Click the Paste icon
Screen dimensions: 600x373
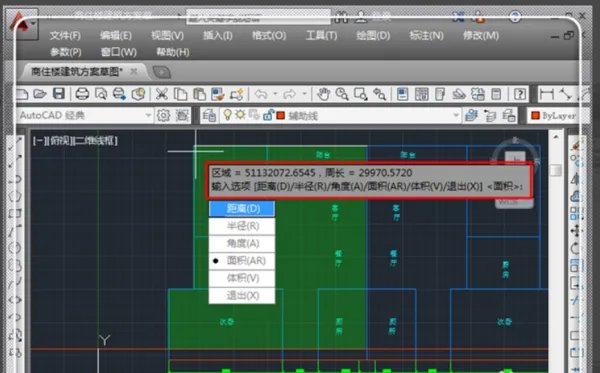tap(199, 94)
